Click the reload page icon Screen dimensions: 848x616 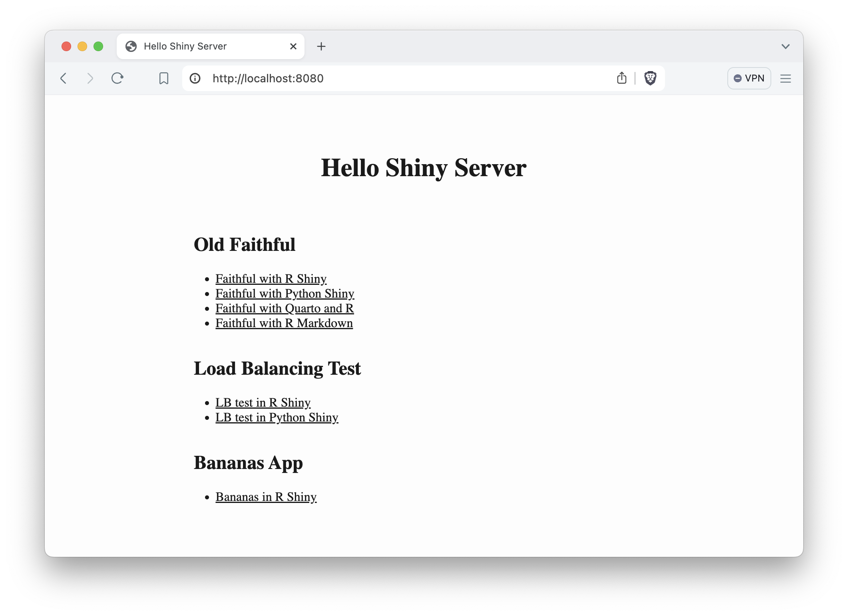pyautogui.click(x=117, y=78)
